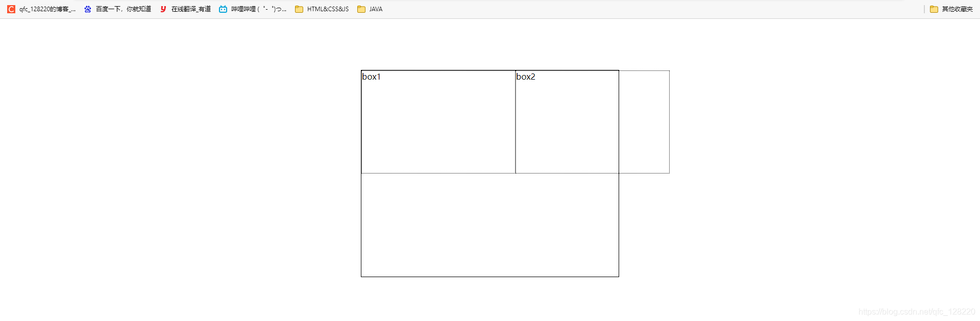Click the box2 text
This screenshot has height=321, width=980.
526,77
